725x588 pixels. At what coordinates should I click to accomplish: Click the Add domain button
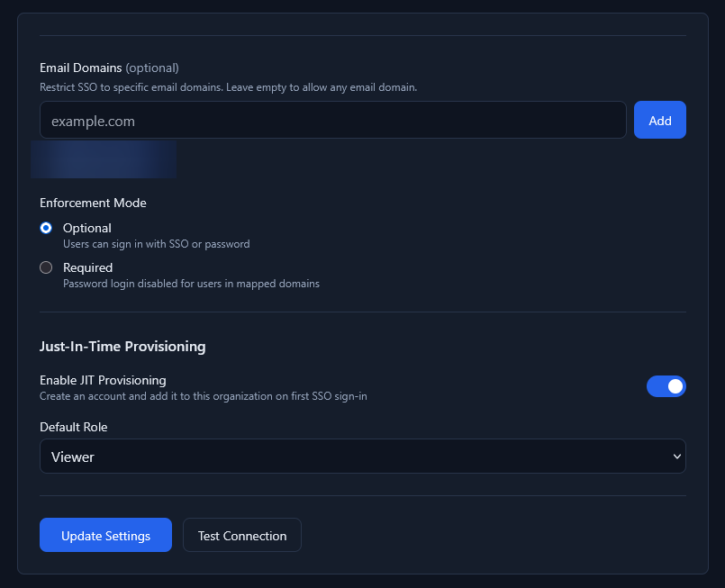pos(660,120)
